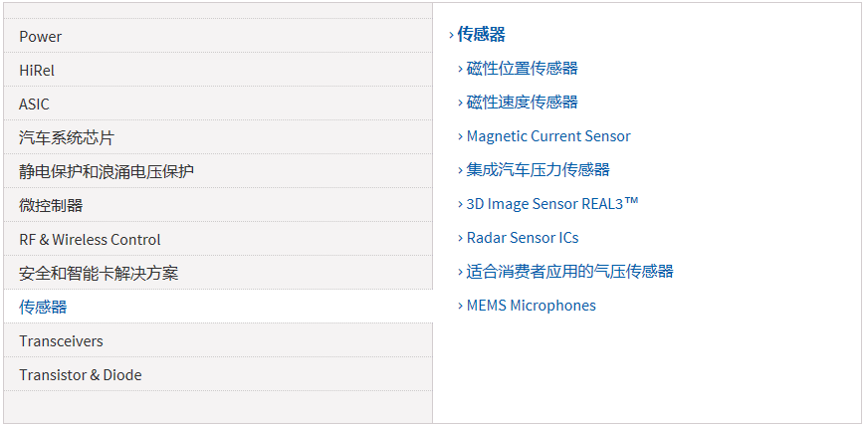Visit Radar Sensor ICs page
Viewport: 868px width, 426px height.
click(x=523, y=238)
